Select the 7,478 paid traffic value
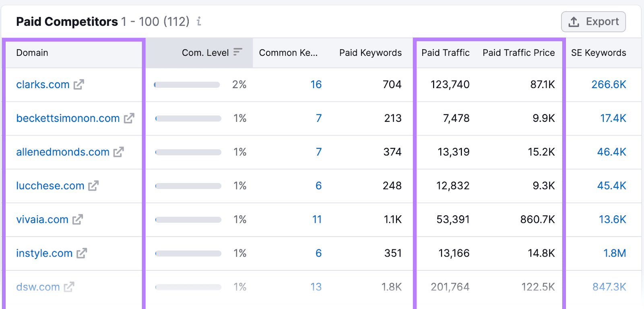Screen dimensions: 644x309 pyautogui.click(x=456, y=118)
